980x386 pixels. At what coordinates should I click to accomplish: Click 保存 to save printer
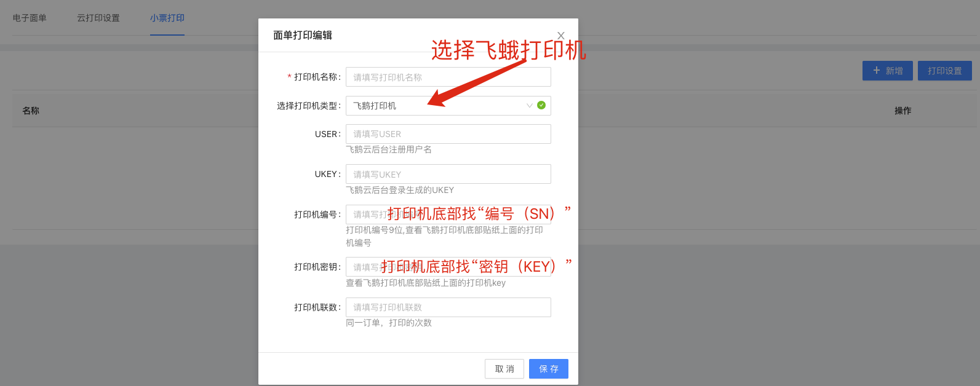tap(549, 369)
